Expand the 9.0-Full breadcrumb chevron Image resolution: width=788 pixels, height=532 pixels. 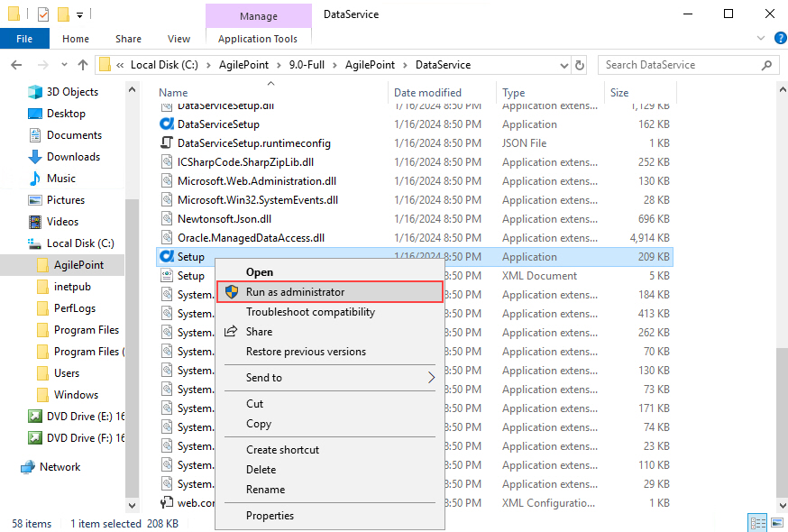[334, 65]
